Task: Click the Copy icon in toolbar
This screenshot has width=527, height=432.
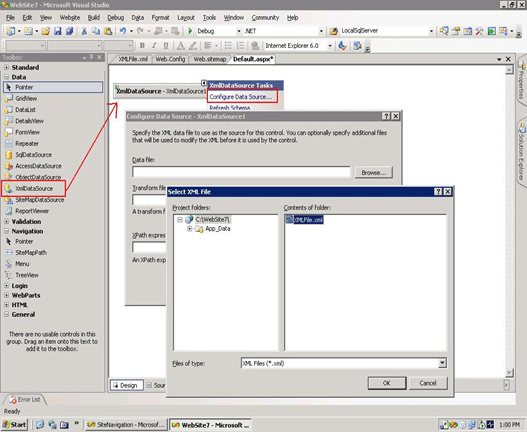Action: [x=96, y=31]
